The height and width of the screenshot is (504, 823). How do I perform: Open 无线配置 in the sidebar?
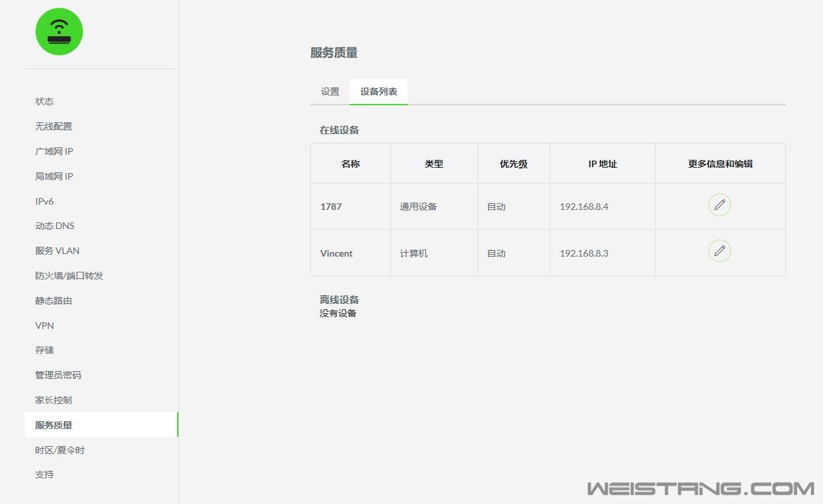click(54, 126)
